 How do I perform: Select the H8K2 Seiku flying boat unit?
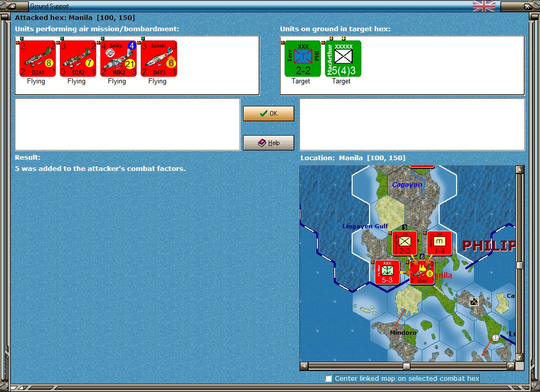(x=118, y=58)
